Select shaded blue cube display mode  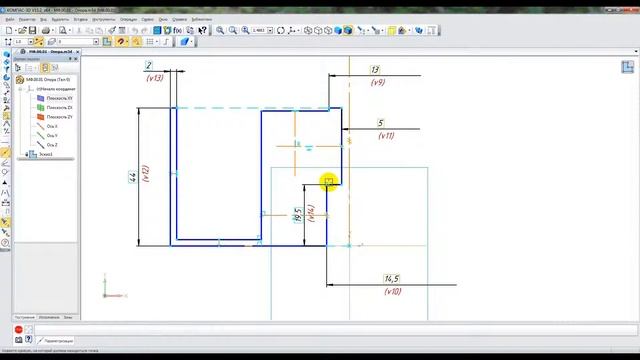pos(338,30)
